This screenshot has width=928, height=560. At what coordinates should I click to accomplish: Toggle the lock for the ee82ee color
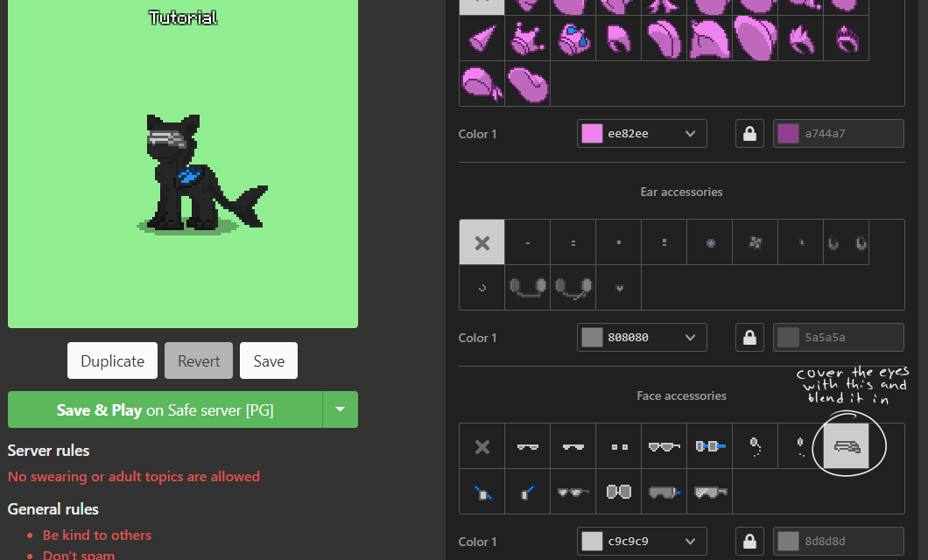point(749,134)
